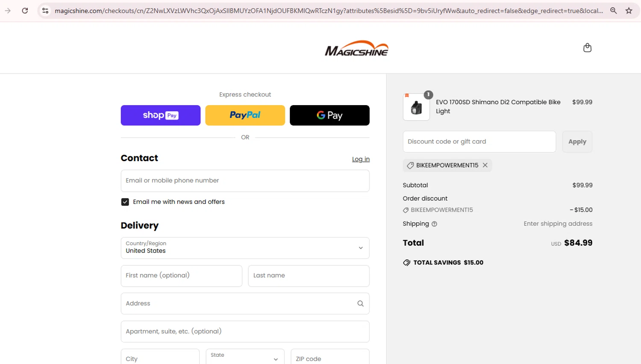Click the zoom magnifier icon in address bar
Image resolution: width=641 pixels, height=364 pixels.
pyautogui.click(x=613, y=11)
